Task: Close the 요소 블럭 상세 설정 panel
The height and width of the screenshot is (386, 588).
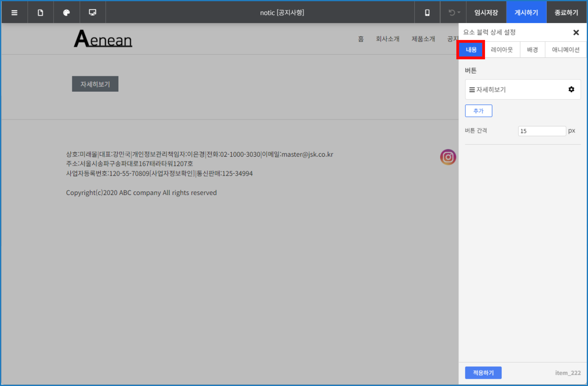Action: [576, 32]
